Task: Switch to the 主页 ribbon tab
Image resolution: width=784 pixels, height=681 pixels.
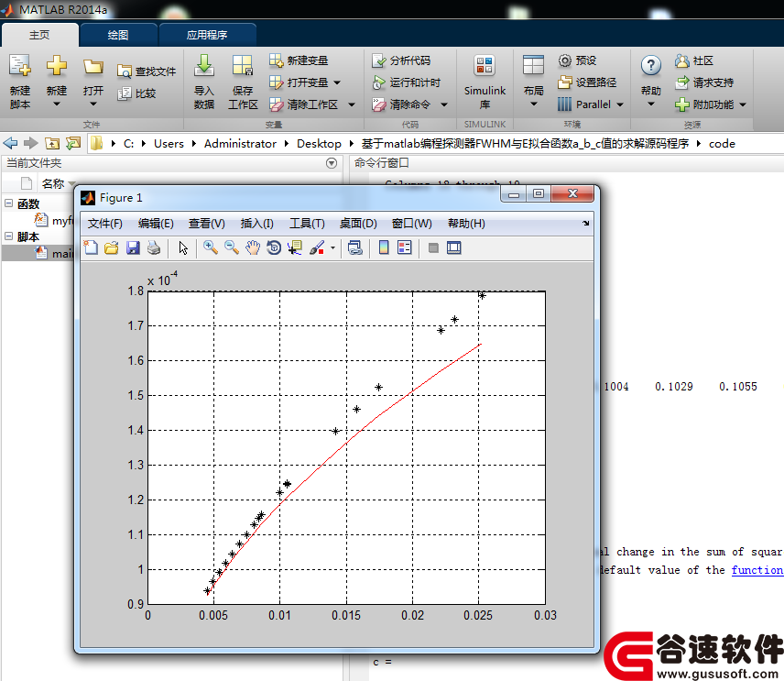Action: coord(39,35)
